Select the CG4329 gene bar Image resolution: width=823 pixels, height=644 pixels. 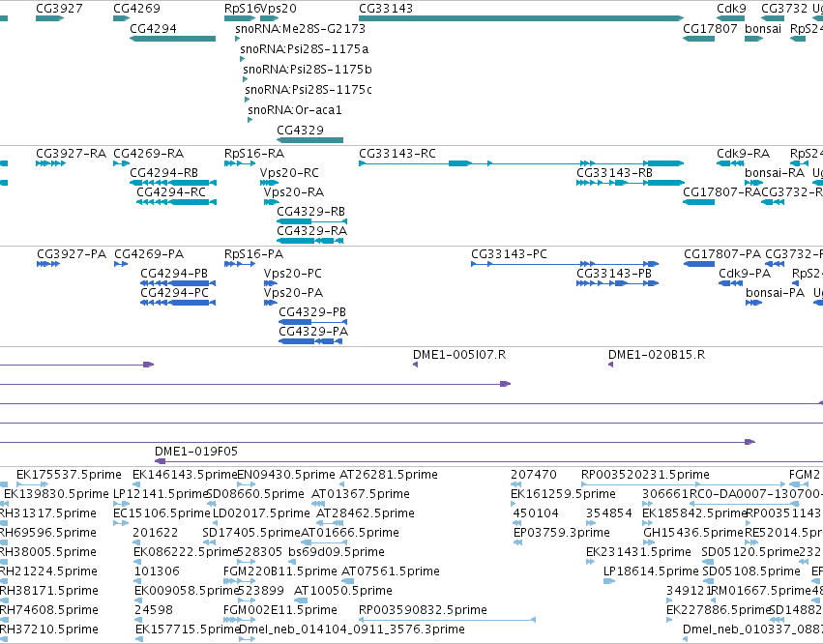309,140
